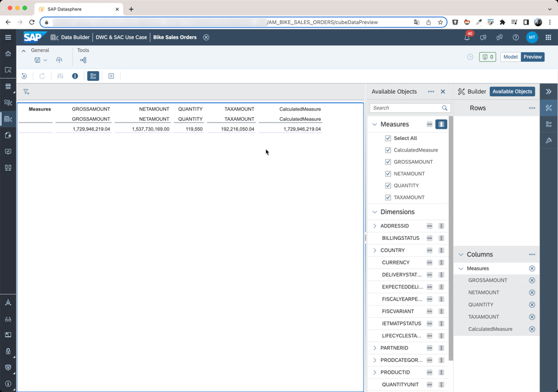Go to Home in left sidebar

pos(8,53)
